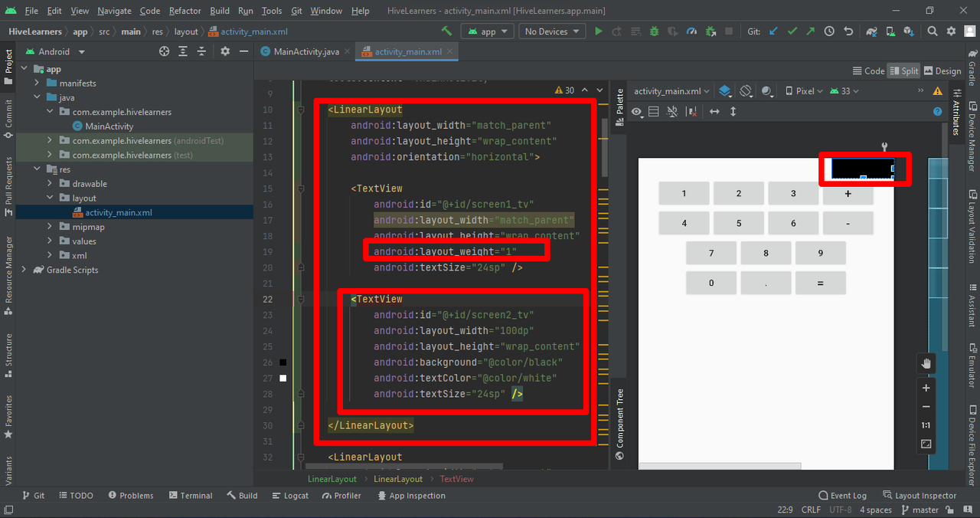Screen dimensions: 980x518
Task: Open Project panel options gear
Action: [225, 51]
